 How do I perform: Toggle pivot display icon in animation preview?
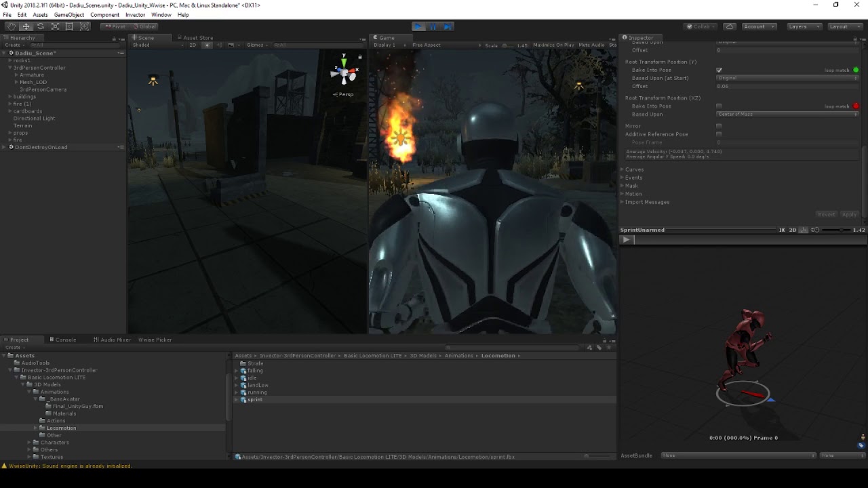pos(804,230)
